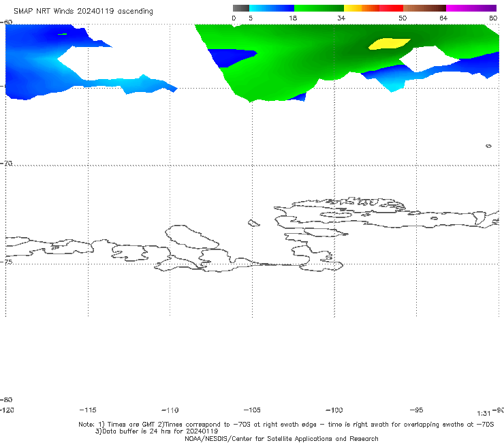Click the 'NOAA/NESDIS/Center for Satellite Applications and Research' credit
504x443 pixels.
pyautogui.click(x=281, y=438)
